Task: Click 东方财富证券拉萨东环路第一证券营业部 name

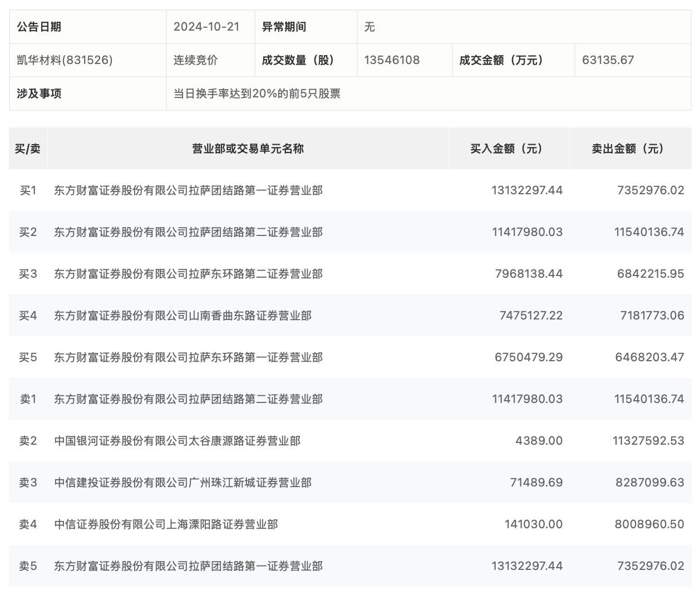Action: coord(188,357)
